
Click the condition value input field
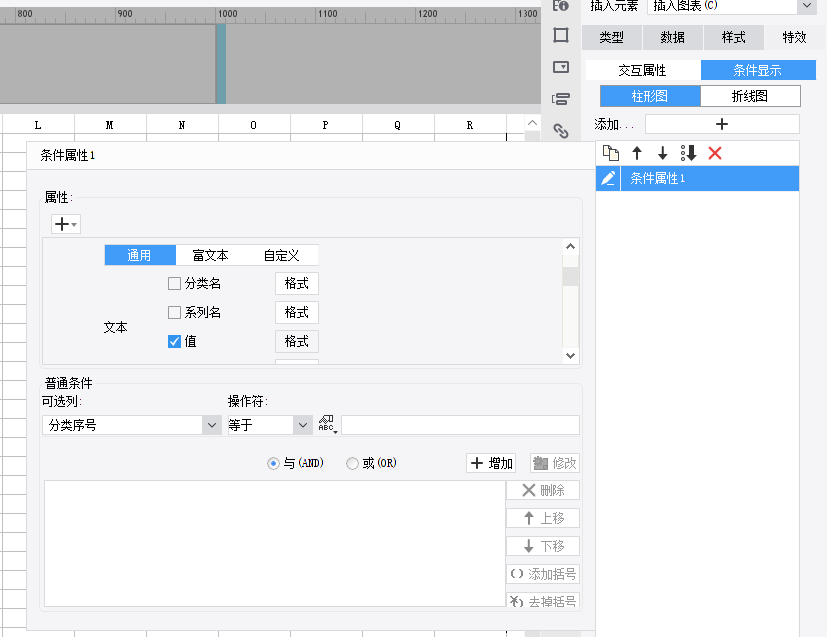[x=460, y=425]
